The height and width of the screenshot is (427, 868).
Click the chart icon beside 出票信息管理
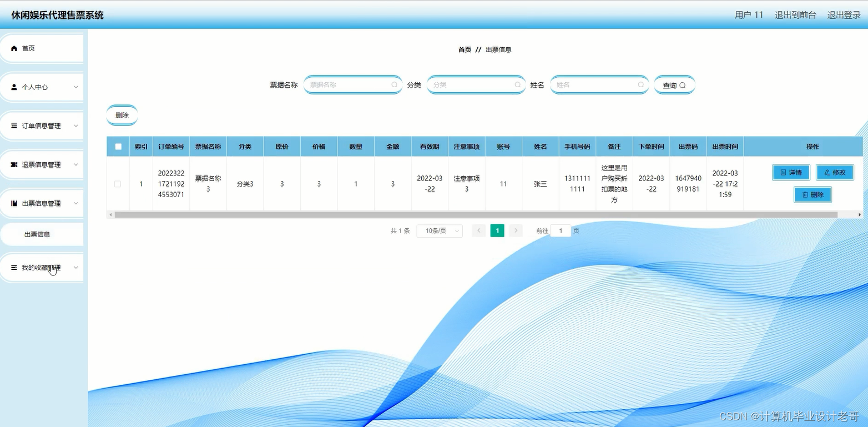14,204
